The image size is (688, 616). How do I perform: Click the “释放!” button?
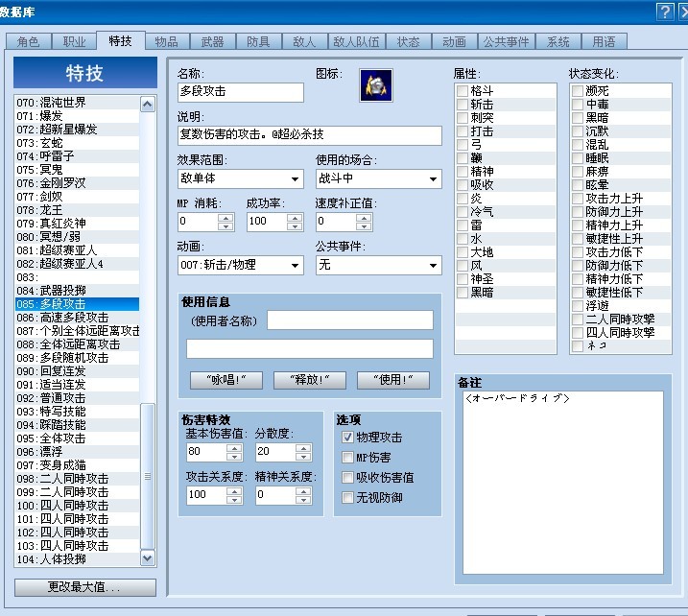(310, 380)
